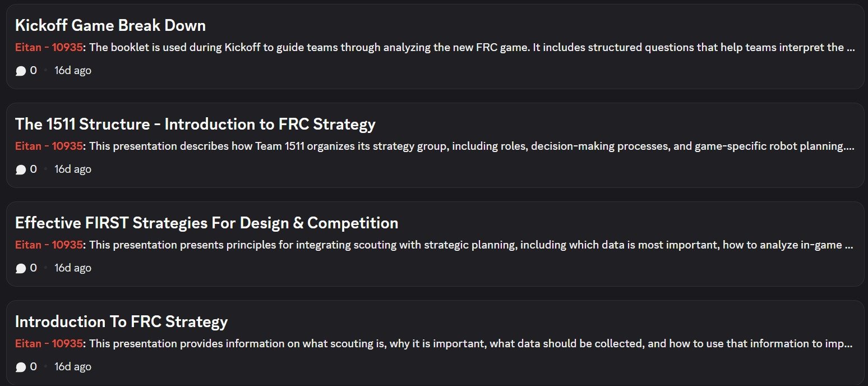Click preview text about integrating scouting with strategic planning
The width and height of the screenshot is (868, 386).
pyautogui.click(x=471, y=245)
